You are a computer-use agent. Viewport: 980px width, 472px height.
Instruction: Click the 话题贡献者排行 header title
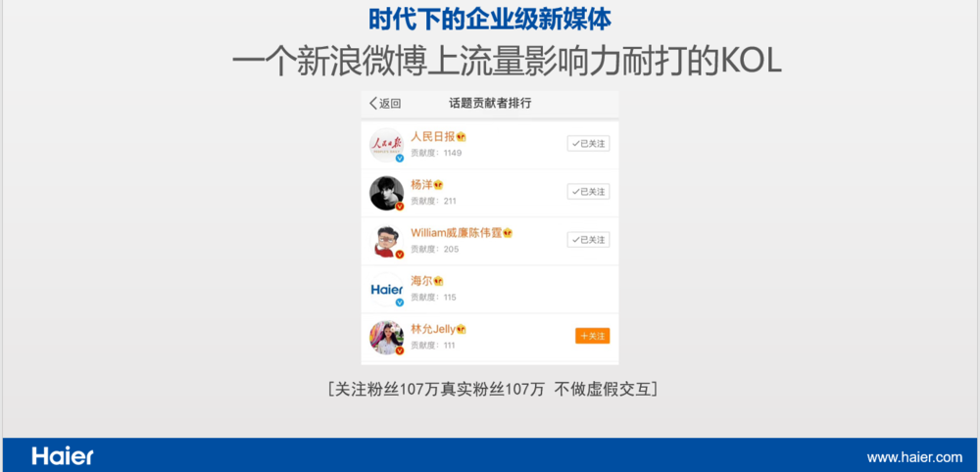pyautogui.click(x=490, y=104)
